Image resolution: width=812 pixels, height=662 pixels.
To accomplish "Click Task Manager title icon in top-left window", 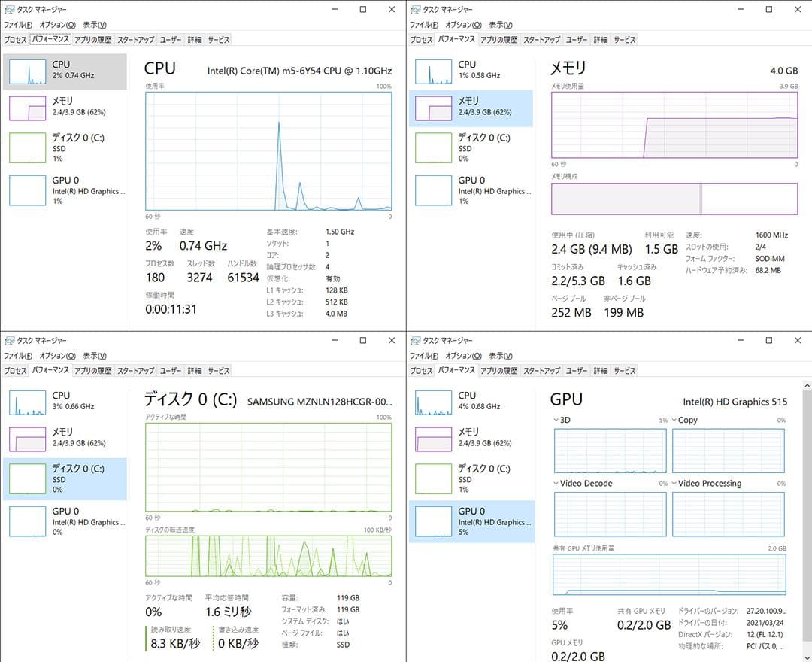I will coord(9,9).
